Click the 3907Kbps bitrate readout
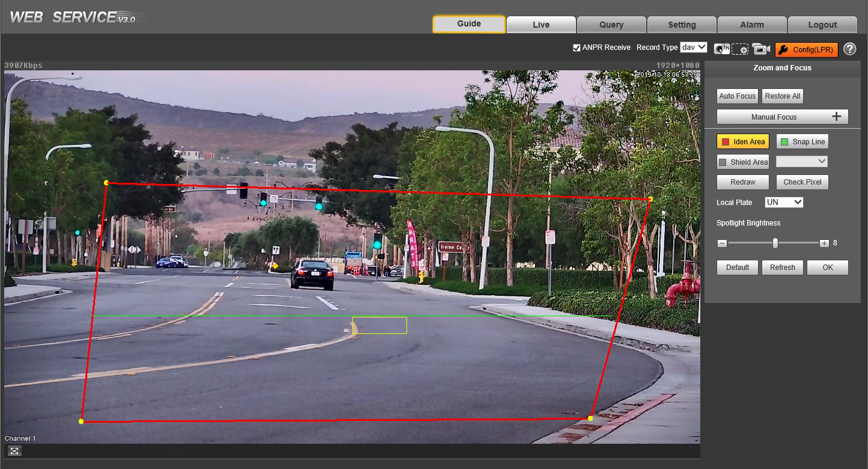This screenshot has width=868, height=469. click(23, 66)
